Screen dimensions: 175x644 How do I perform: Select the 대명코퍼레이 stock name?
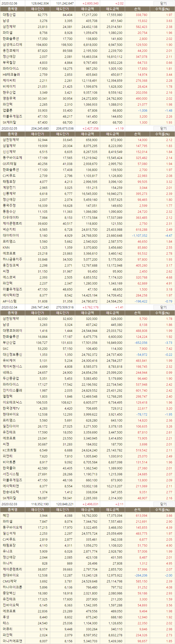(x=12, y=331)
